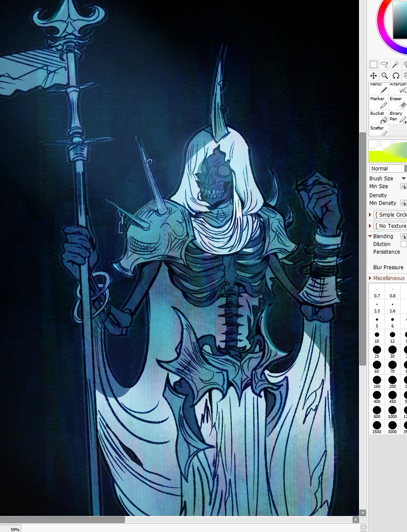407x532 pixels.
Task: Choose the AirBrush tool
Action: (398, 88)
